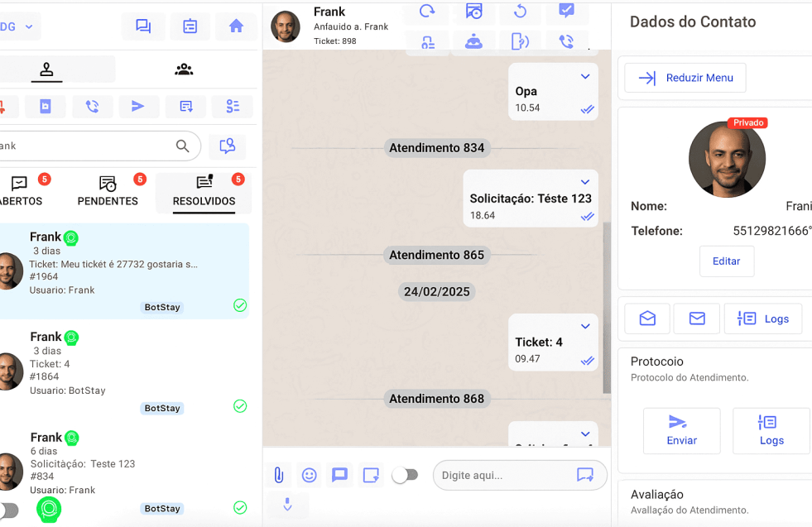Click the groups tab icon
This screenshot has width=812, height=527.
(x=184, y=69)
